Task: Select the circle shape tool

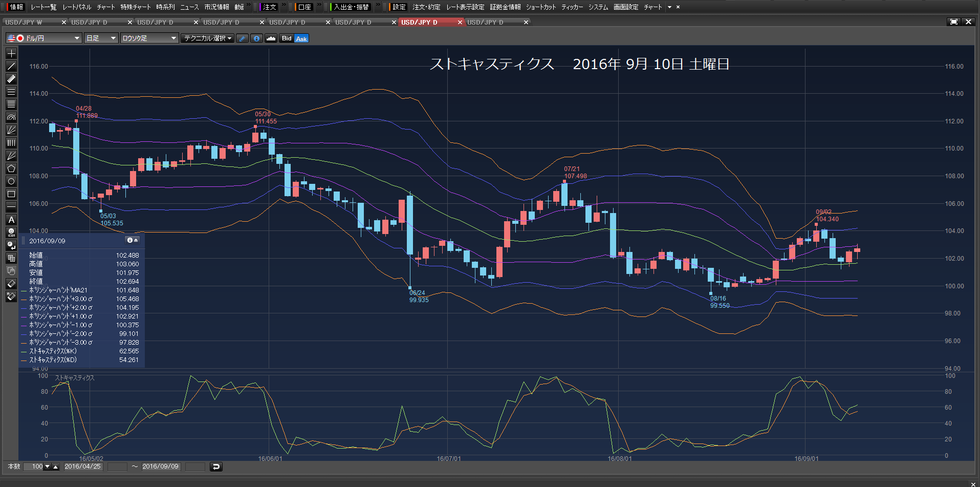Action: [11, 181]
